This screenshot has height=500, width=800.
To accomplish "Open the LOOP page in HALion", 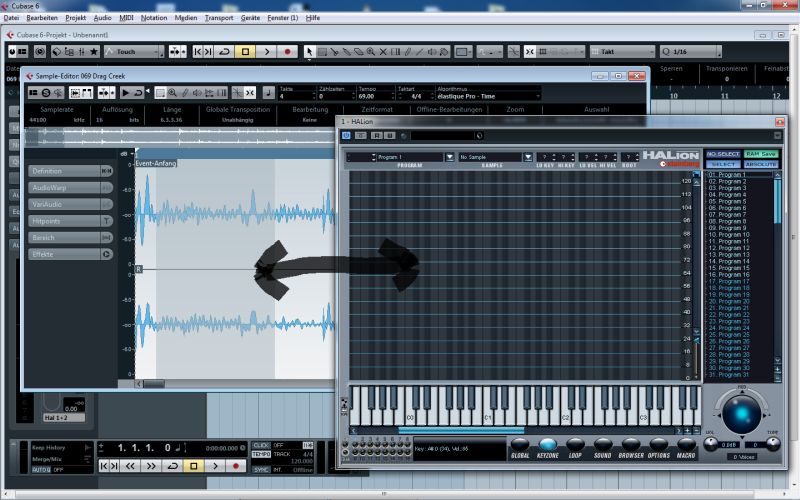I will (575, 448).
